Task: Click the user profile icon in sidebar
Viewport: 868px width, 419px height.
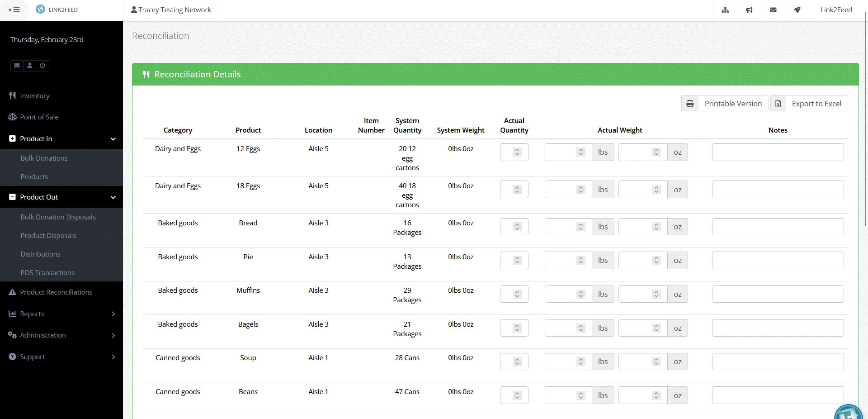Action: click(x=30, y=66)
